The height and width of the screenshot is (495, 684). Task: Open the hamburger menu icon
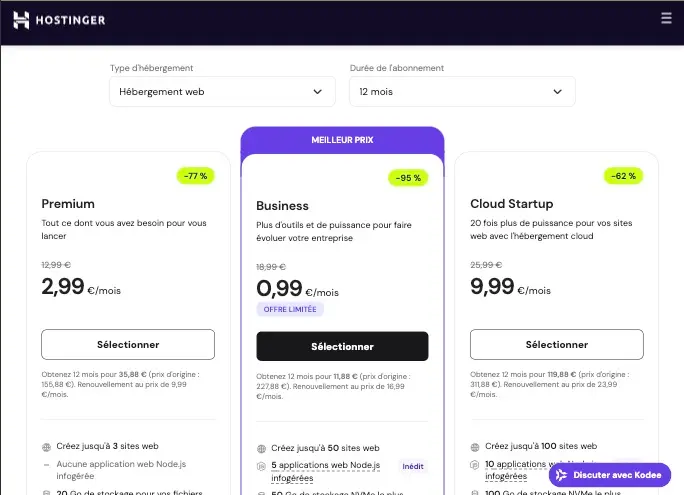[666, 18]
